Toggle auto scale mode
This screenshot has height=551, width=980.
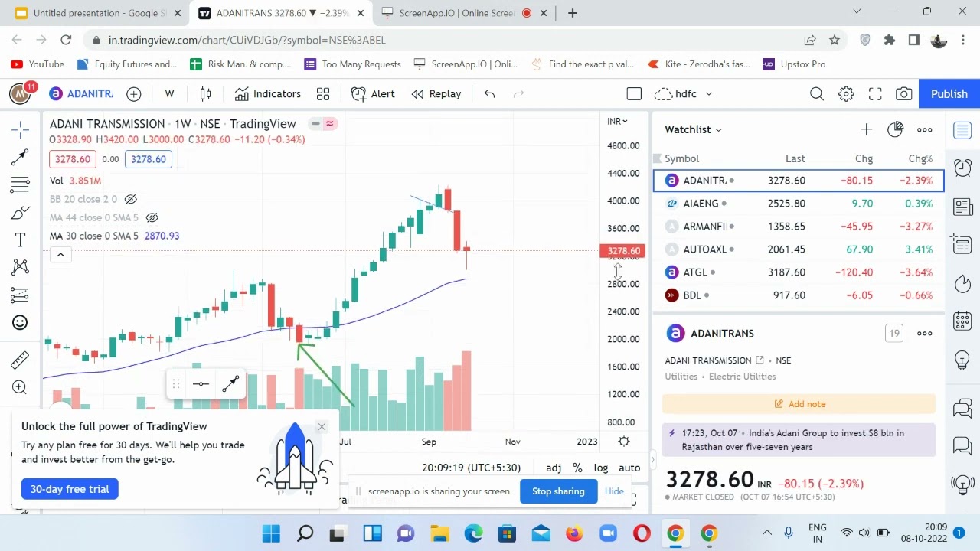(x=629, y=468)
